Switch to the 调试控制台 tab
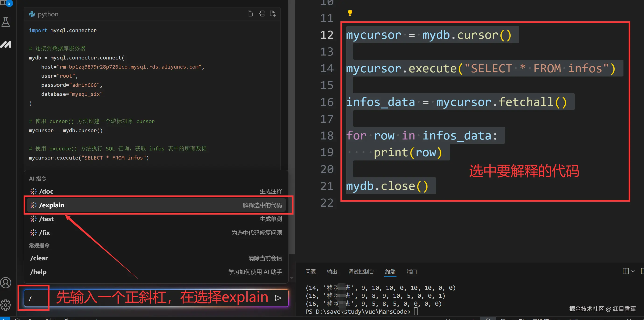This screenshot has height=320, width=644. point(361,271)
